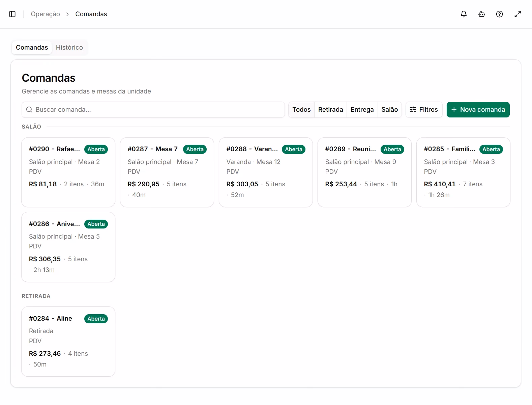The width and height of the screenshot is (532, 405).
Task: Click the Comandas breadcrumb label
Action: click(x=91, y=14)
